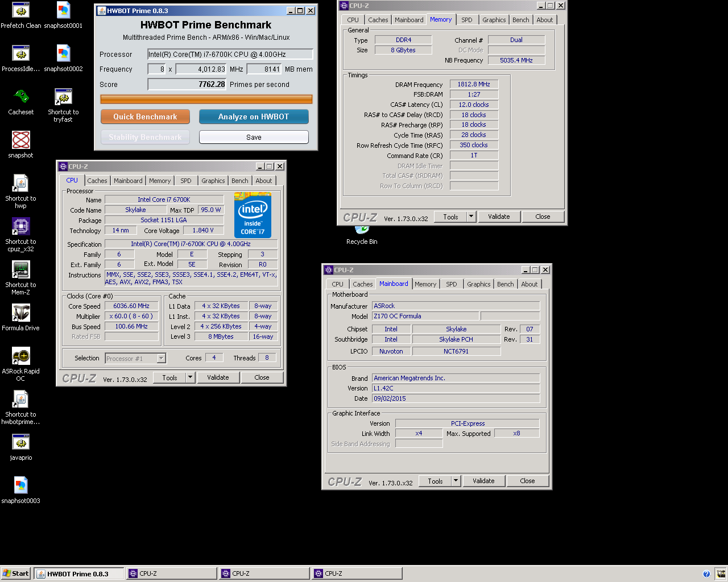Select second CPU-Z taskbar item
Image resolution: width=728 pixels, height=582 pixels.
click(265, 573)
